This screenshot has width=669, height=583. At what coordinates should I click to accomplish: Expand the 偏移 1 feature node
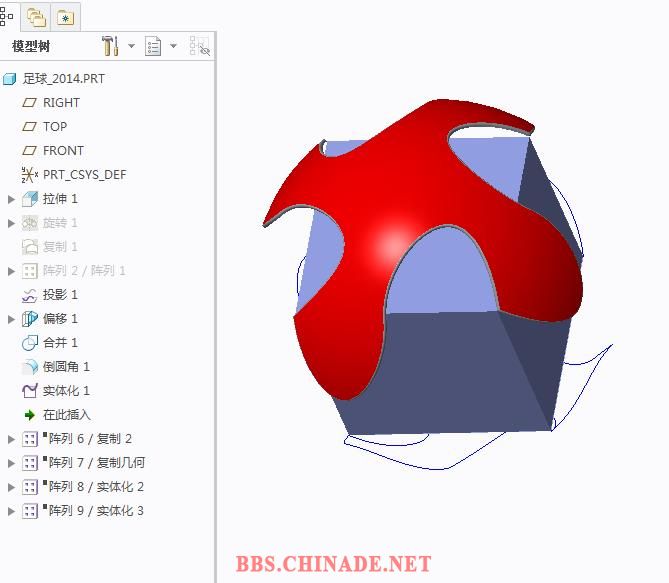tap(12, 319)
